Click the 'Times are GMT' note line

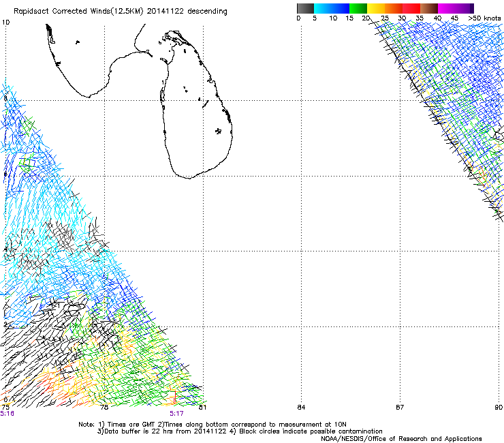[212, 425]
